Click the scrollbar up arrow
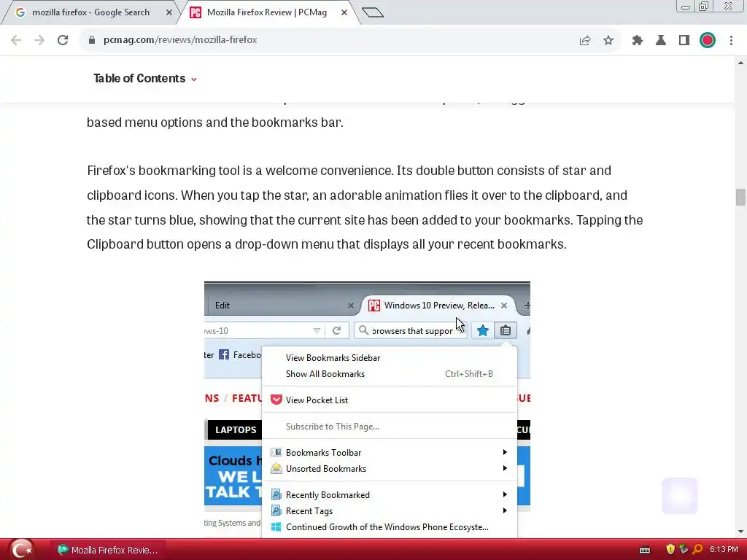This screenshot has width=747, height=560. pyautogui.click(x=740, y=63)
